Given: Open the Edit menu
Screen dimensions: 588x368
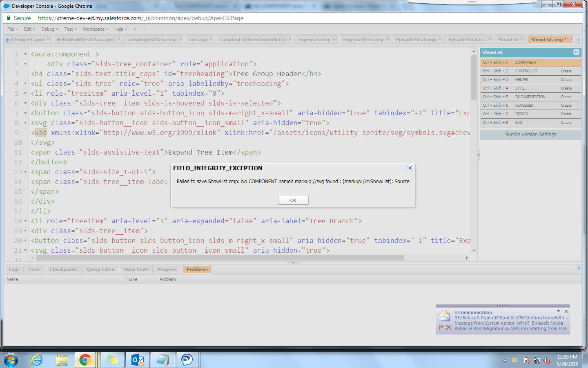Looking at the screenshot, I should 29,29.
